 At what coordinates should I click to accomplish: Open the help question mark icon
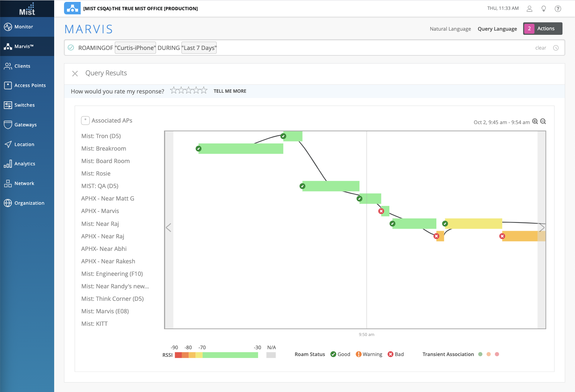[x=558, y=9]
